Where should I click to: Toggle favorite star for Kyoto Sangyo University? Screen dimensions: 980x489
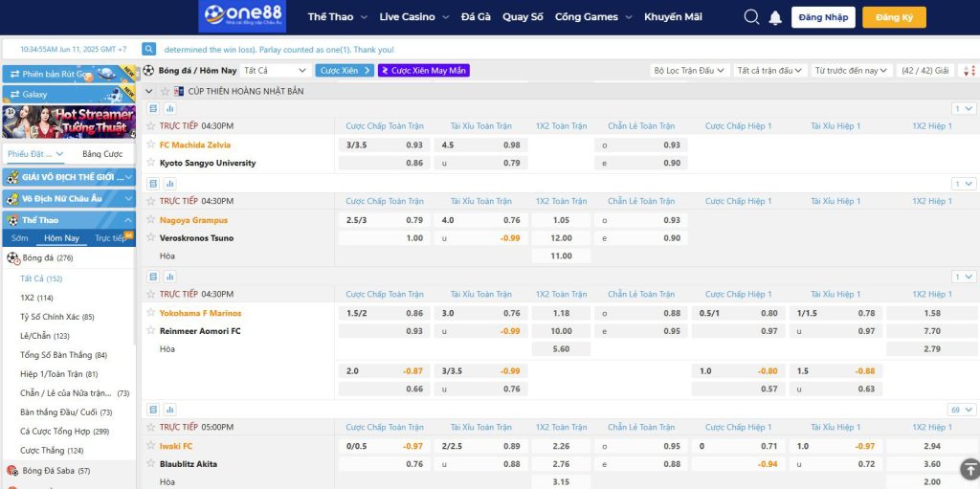coord(150,163)
